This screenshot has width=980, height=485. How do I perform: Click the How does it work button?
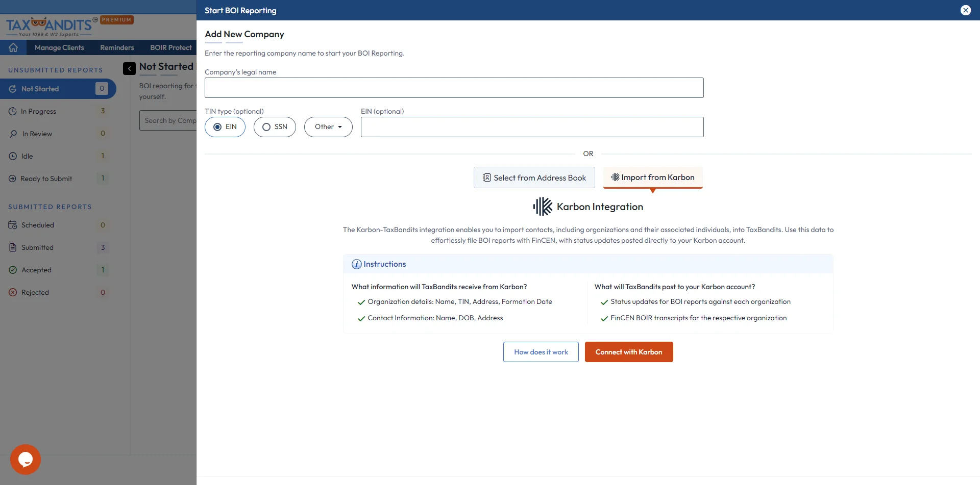(541, 352)
